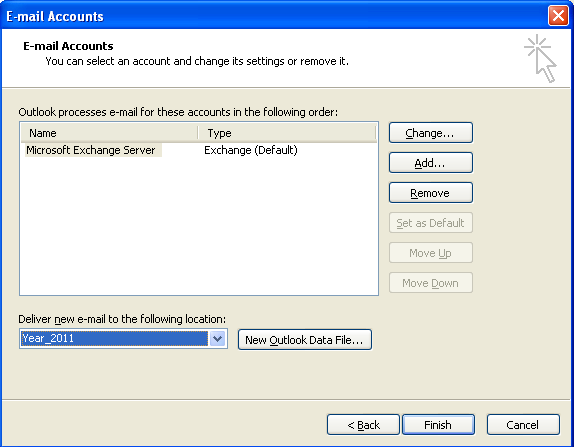Click the disabled Move Up button
The image size is (575, 447).
point(431,253)
